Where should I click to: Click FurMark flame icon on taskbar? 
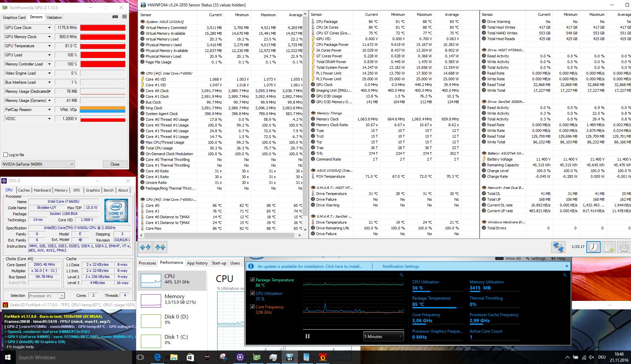point(323,357)
